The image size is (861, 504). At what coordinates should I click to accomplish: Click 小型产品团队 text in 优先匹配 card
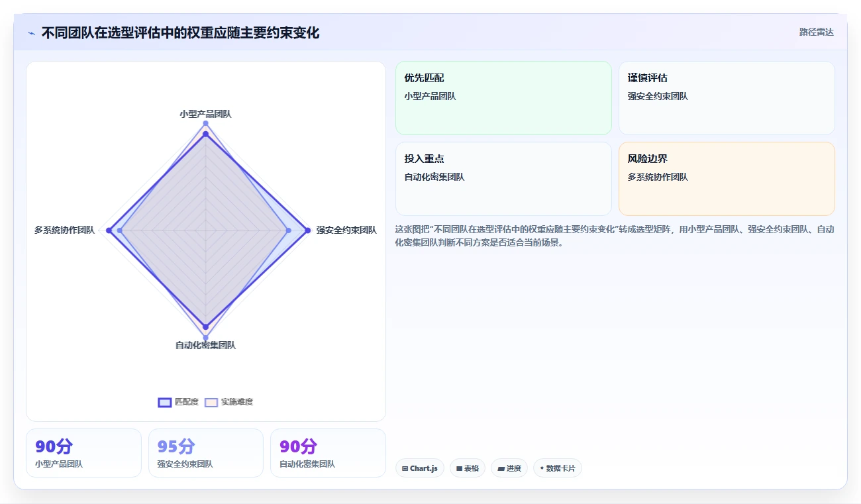click(430, 96)
